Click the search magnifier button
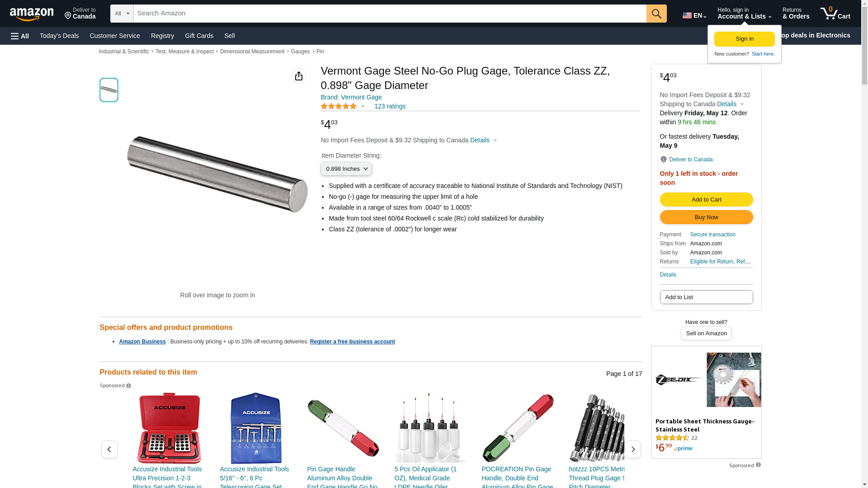 click(656, 14)
